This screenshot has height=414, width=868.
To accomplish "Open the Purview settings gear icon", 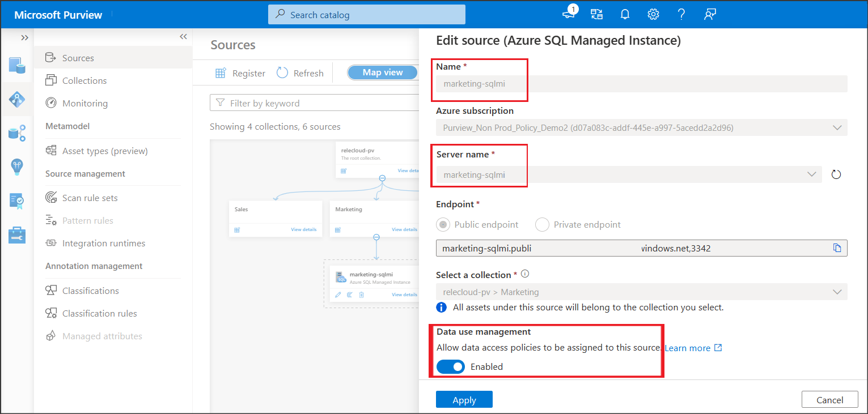I will 653,14.
